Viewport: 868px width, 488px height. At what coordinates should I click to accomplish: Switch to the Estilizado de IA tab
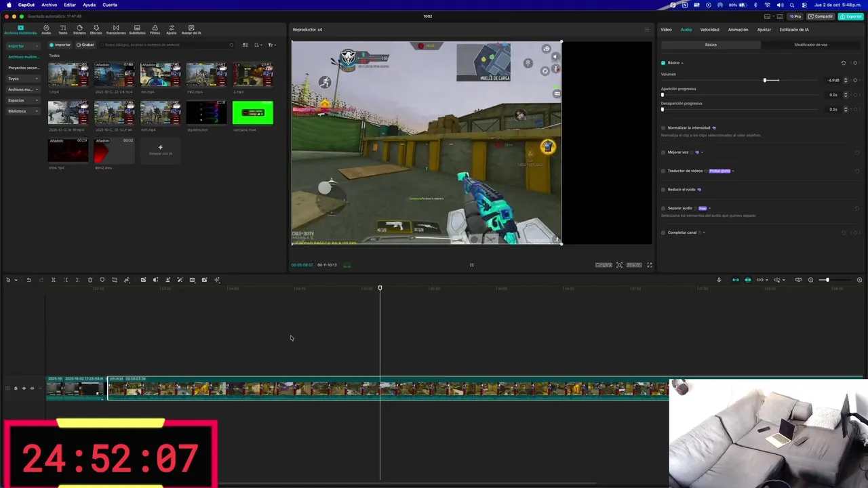click(x=794, y=30)
